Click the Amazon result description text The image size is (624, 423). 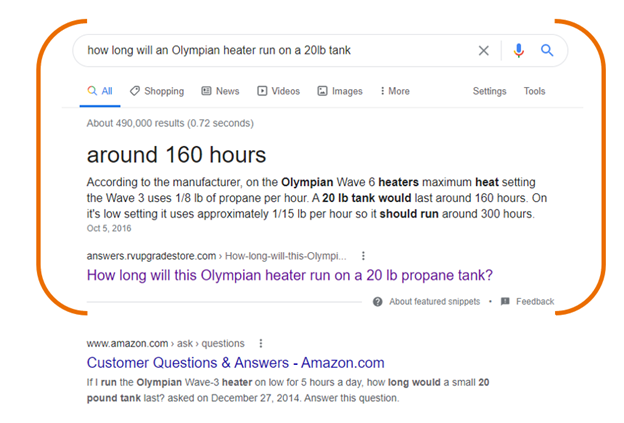point(288,390)
